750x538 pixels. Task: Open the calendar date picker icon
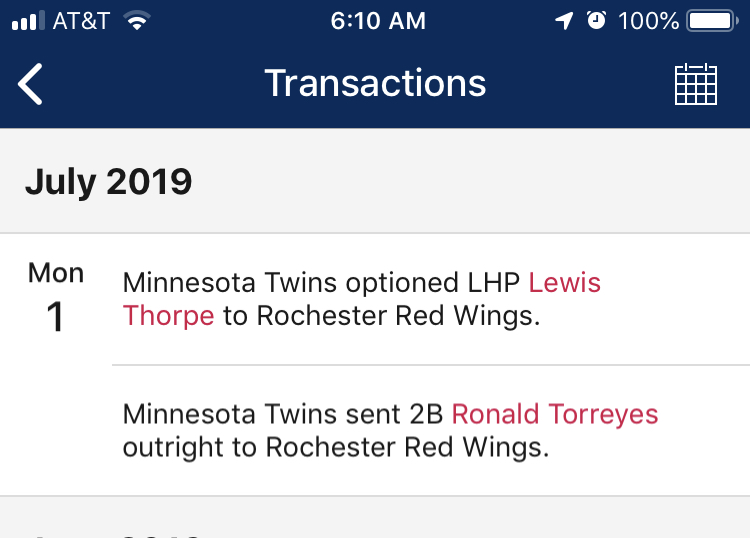pyautogui.click(x=697, y=84)
